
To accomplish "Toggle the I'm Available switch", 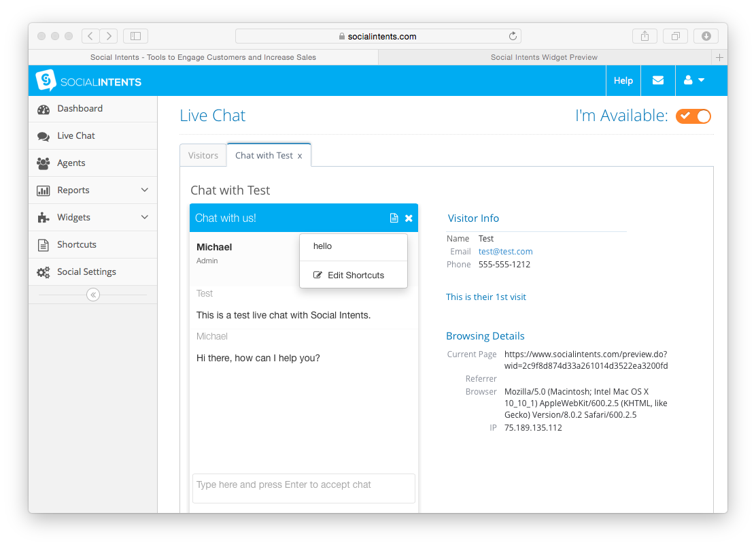I will tap(693, 116).
